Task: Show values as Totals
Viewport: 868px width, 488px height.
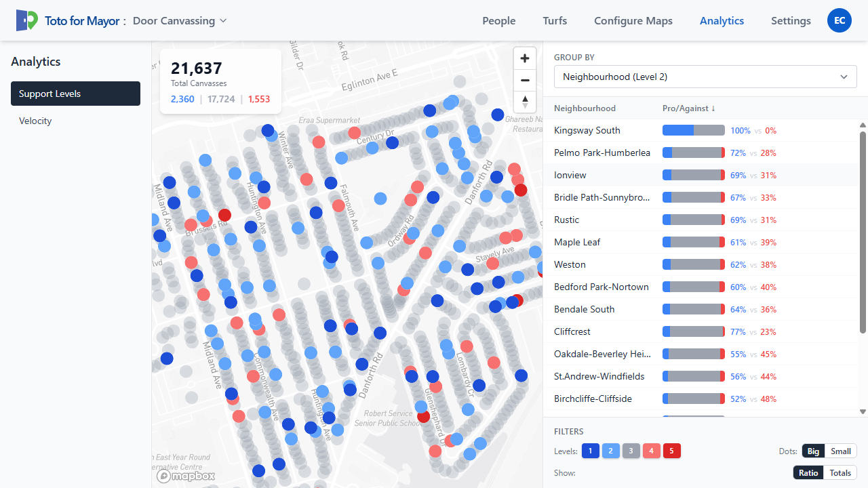Action: (x=840, y=472)
